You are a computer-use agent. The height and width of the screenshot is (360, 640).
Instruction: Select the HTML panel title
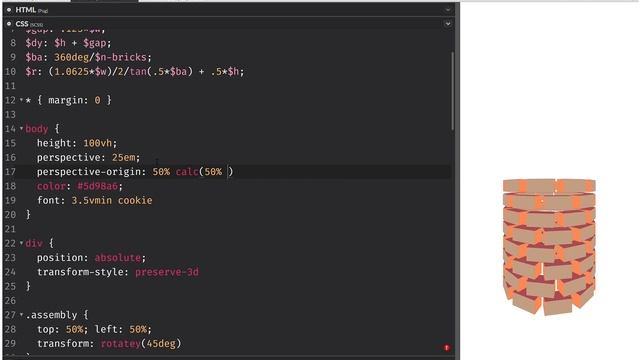click(x=25, y=10)
